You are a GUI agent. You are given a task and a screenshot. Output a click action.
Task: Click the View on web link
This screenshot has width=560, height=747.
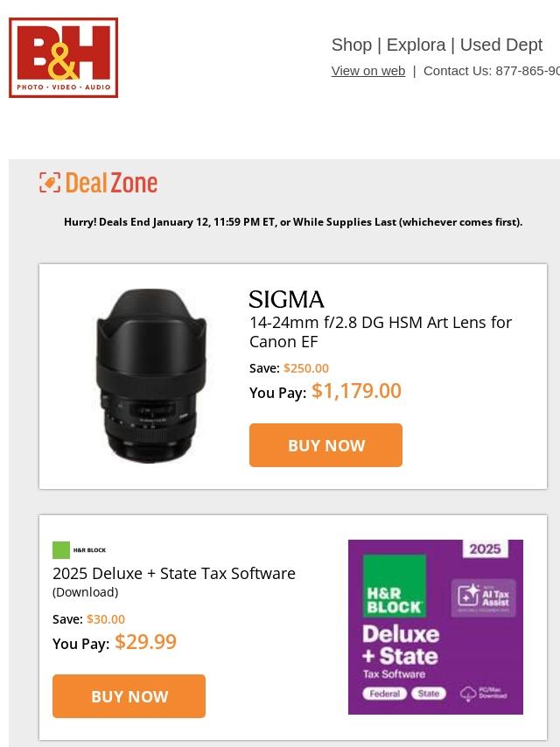[367, 71]
